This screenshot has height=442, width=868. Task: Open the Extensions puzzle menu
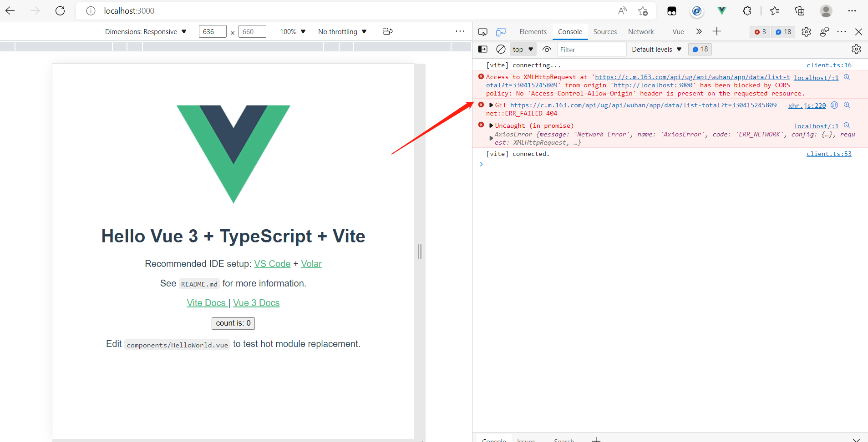point(747,11)
